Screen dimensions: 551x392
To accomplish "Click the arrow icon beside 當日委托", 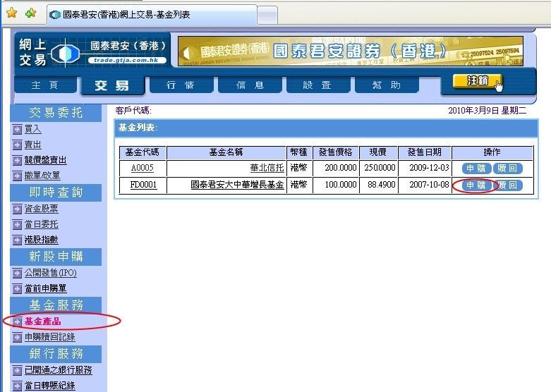I will point(17,224).
